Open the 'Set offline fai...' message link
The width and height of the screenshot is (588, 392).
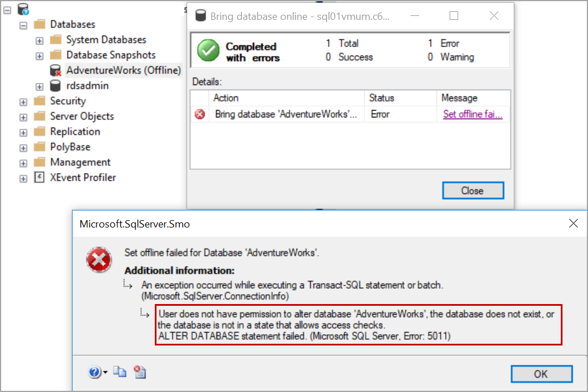(472, 114)
